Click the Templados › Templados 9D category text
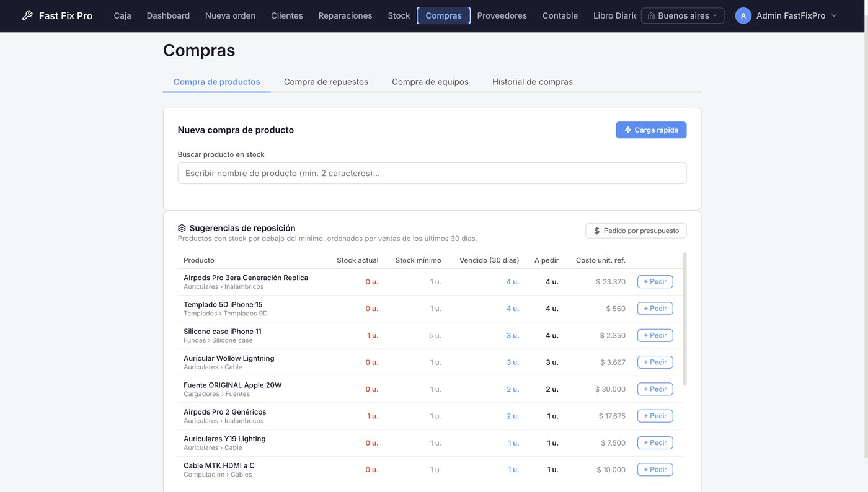This screenshot has height=492, width=868. [226, 314]
